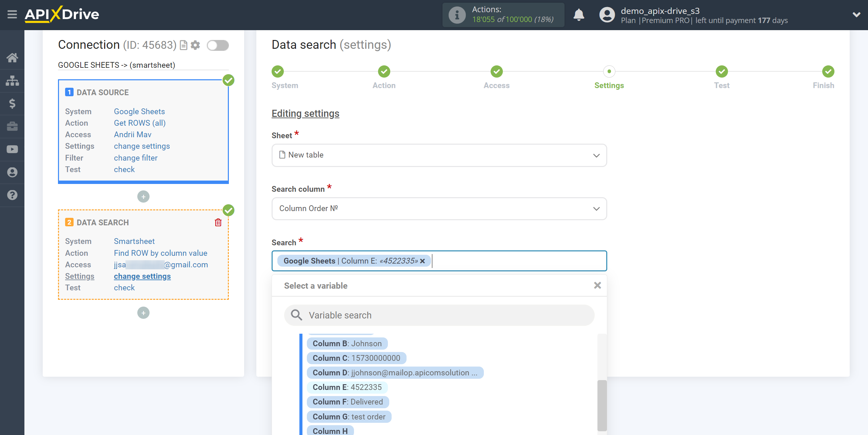Select variable Column H

(x=330, y=431)
